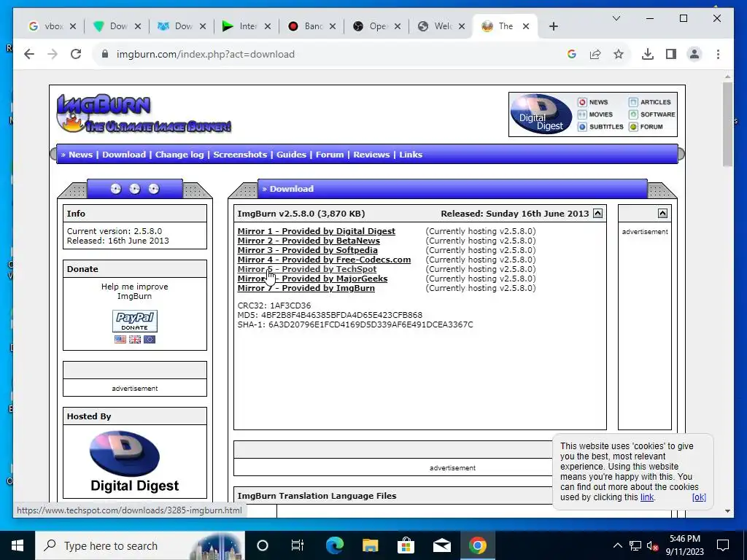The height and width of the screenshot is (560, 747).
Task: View site info via the padlock icon
Action: [105, 54]
